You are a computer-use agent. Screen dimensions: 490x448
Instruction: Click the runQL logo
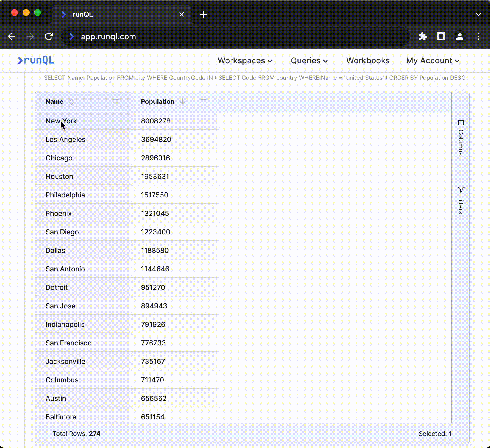click(x=36, y=60)
